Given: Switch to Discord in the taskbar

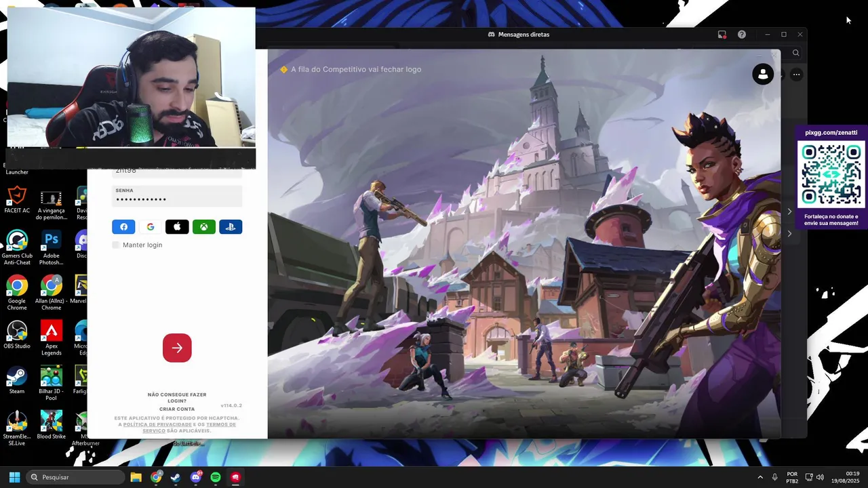Looking at the screenshot, I should point(196,477).
